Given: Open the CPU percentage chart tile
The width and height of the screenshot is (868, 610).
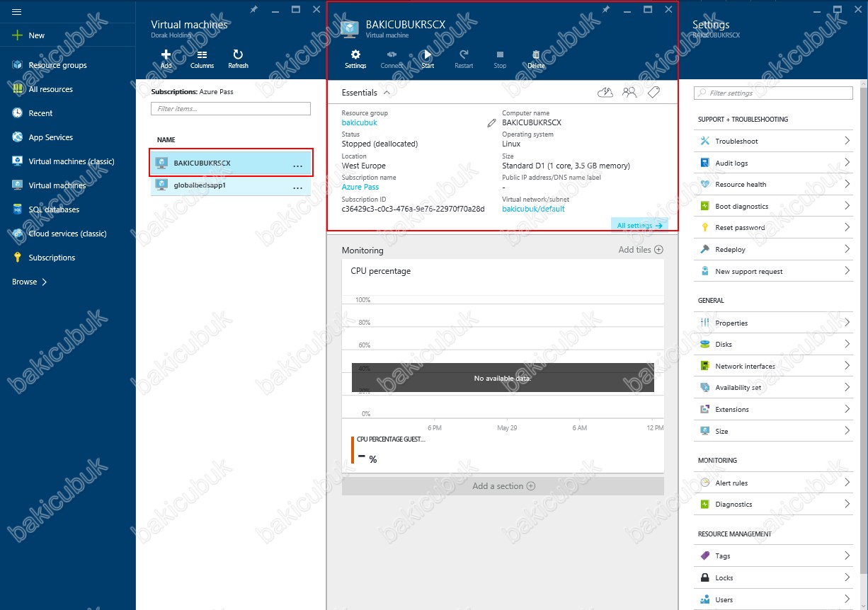Looking at the screenshot, I should point(503,366).
